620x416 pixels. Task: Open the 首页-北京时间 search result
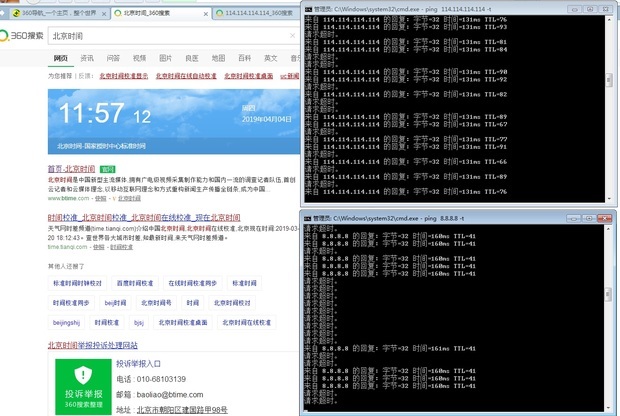coord(72,169)
